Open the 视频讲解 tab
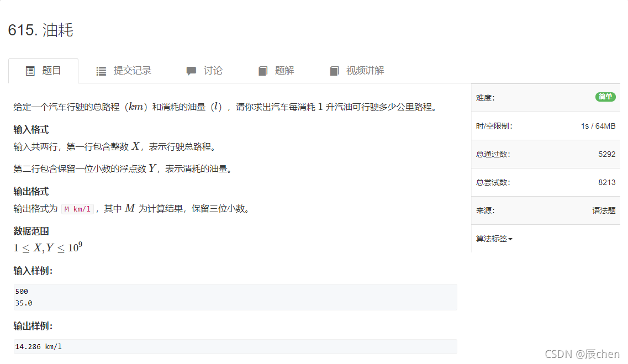Screen dimensions: 628x364 pyautogui.click(x=357, y=71)
